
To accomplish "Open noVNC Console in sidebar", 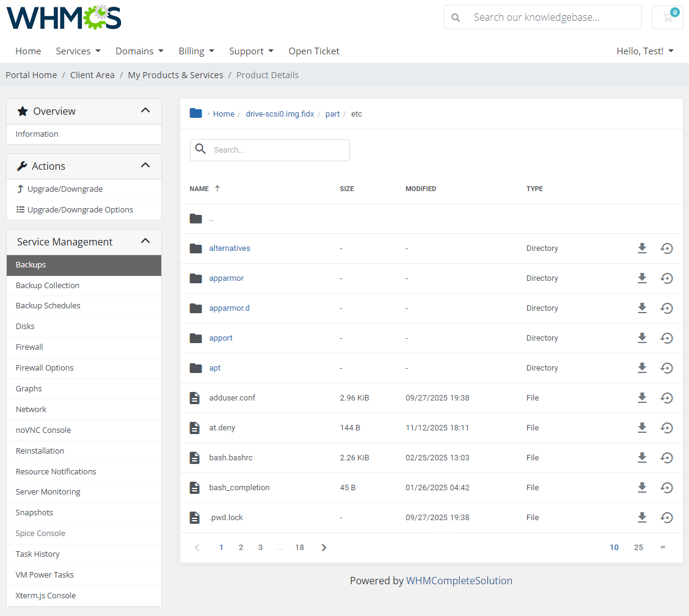I will pyautogui.click(x=84, y=430).
